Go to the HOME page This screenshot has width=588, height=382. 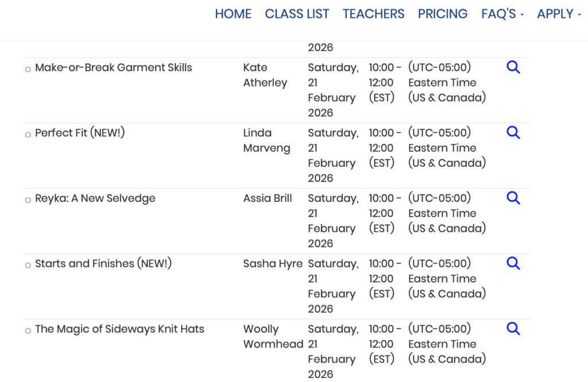tap(233, 14)
